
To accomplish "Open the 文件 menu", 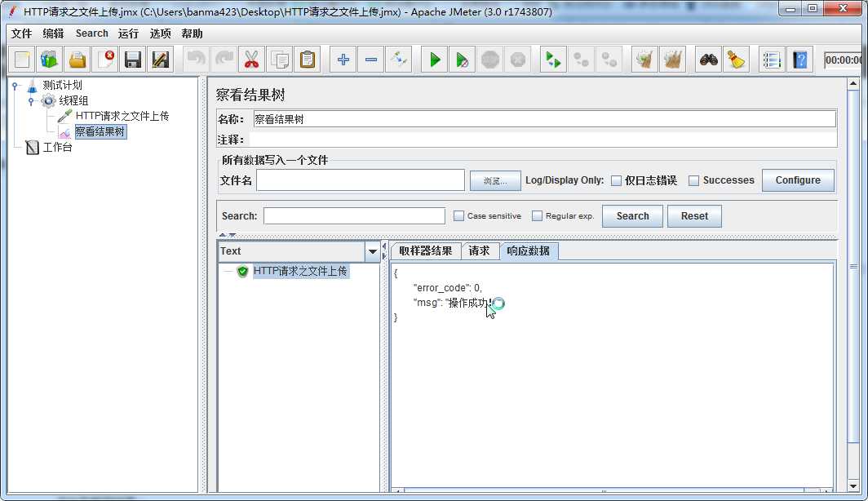I will point(21,33).
